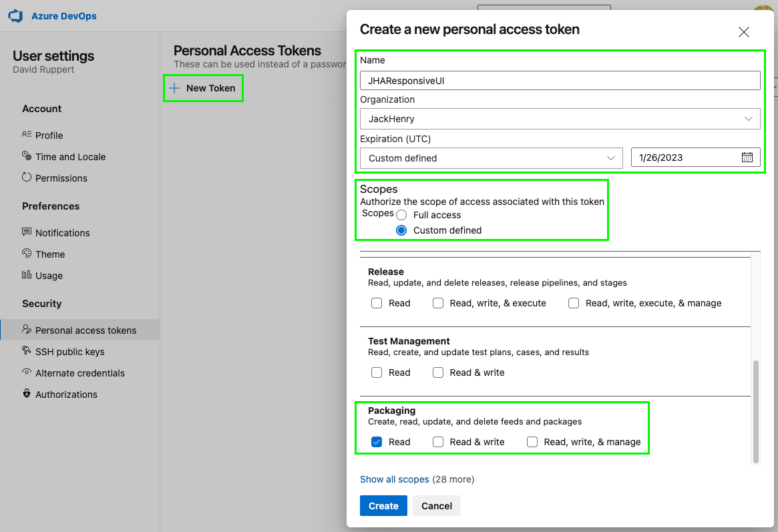Viewport: 778px width, 532px height.
Task: Click the scopes list vertical scrollbar
Action: [756, 411]
